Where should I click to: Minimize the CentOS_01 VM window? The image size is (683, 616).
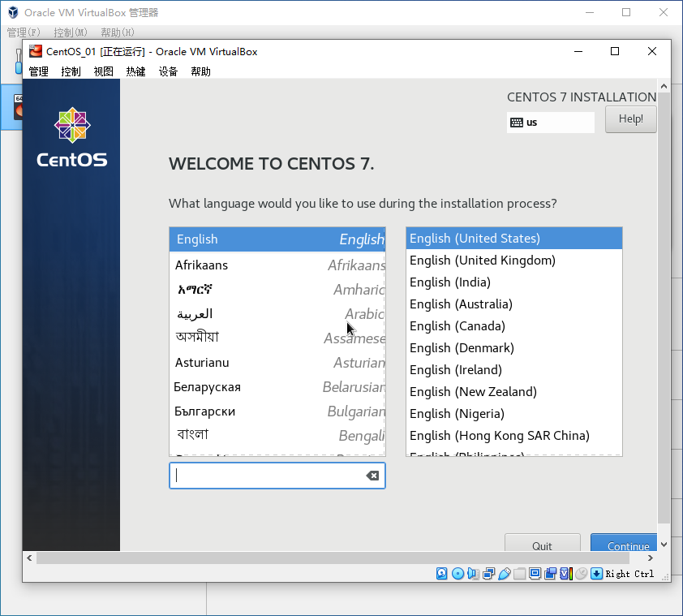578,51
